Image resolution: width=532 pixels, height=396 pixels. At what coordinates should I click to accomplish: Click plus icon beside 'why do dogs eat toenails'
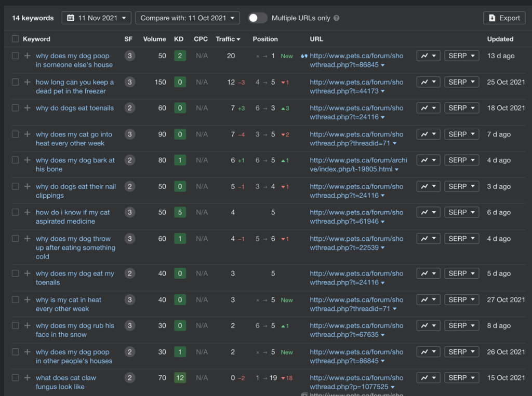click(x=27, y=108)
